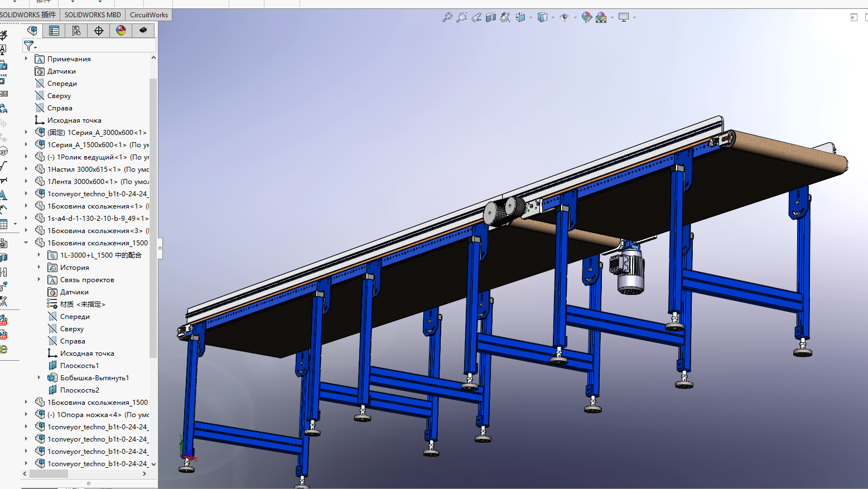
Task: Expand the История folder
Action: tap(39, 267)
